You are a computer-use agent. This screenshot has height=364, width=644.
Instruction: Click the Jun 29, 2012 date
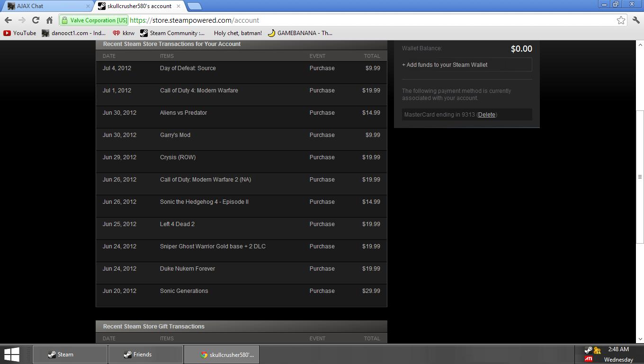(x=119, y=157)
